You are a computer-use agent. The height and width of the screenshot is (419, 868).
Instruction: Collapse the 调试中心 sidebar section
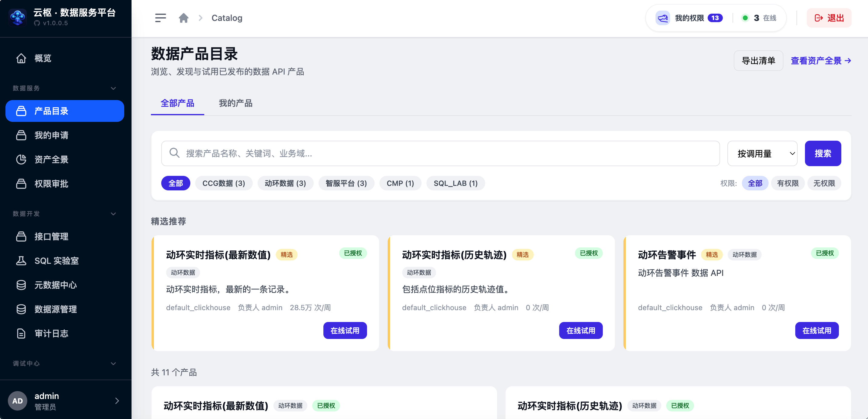(113, 364)
